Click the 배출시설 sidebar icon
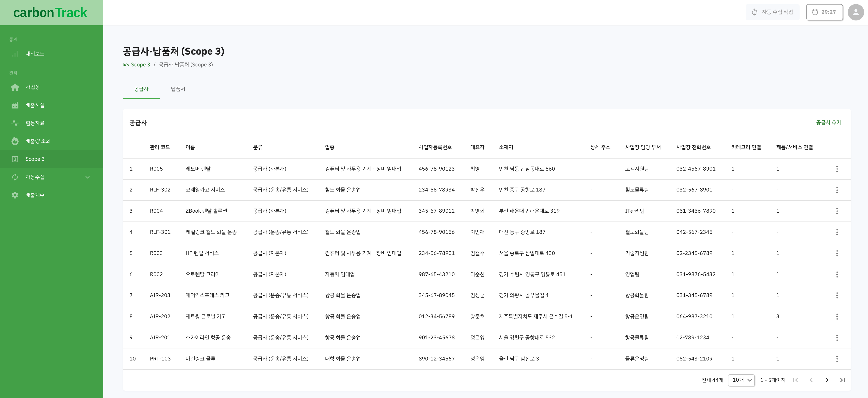The width and height of the screenshot is (868, 398). pyautogui.click(x=15, y=105)
